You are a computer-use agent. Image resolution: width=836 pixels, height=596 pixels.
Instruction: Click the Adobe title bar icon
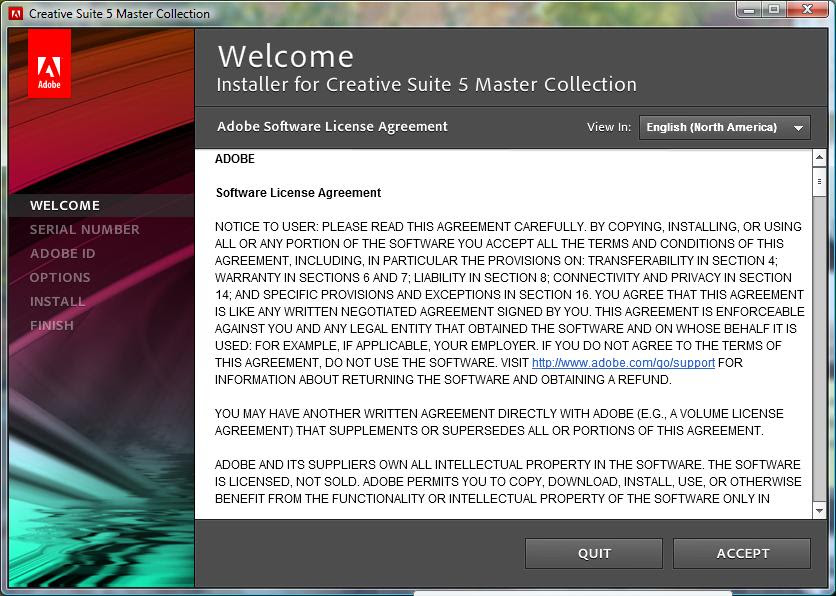[x=16, y=13]
